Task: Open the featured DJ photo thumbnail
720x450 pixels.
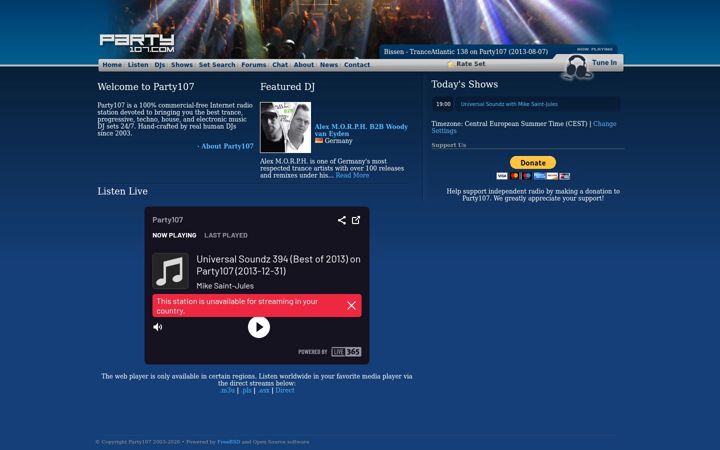Action: 286,127
